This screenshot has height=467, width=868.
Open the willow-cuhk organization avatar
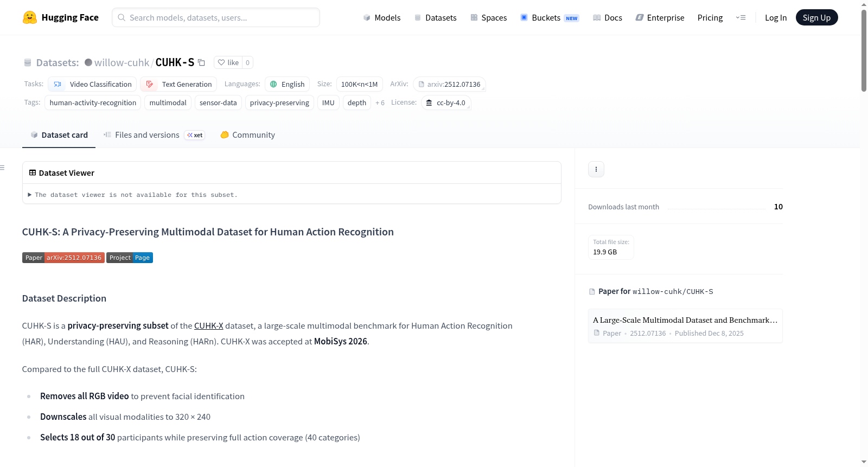pyautogui.click(x=88, y=62)
